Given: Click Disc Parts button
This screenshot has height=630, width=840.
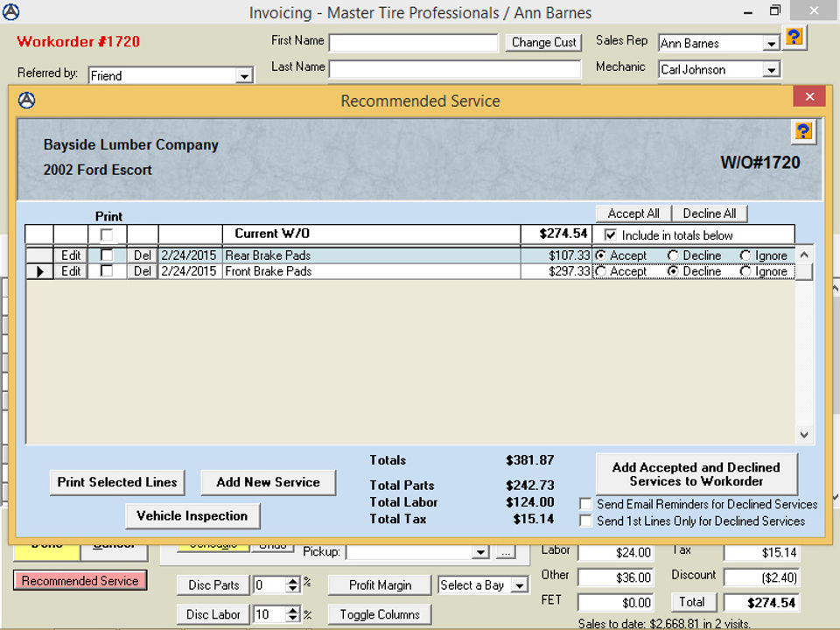Looking at the screenshot, I should coord(213,585).
